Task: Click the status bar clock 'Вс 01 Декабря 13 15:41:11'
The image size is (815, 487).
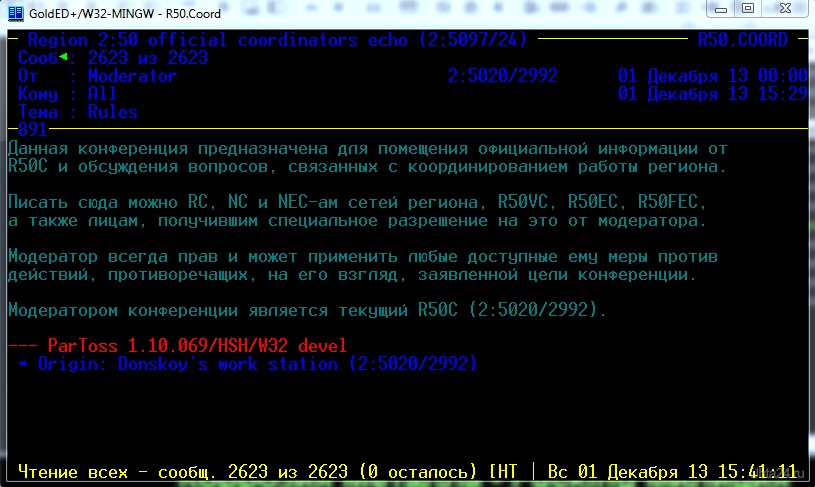Action: coord(672,472)
